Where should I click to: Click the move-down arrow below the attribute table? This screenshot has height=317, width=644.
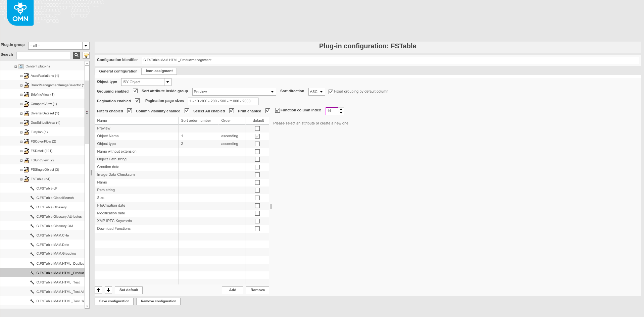tap(108, 290)
